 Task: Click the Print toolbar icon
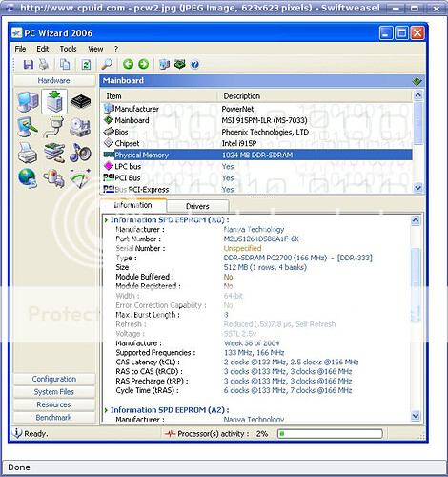point(44,65)
